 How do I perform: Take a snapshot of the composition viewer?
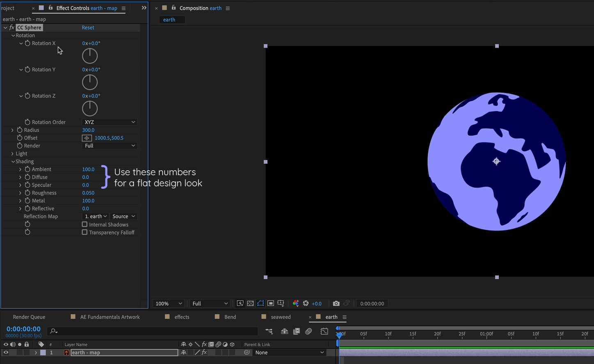pos(336,303)
